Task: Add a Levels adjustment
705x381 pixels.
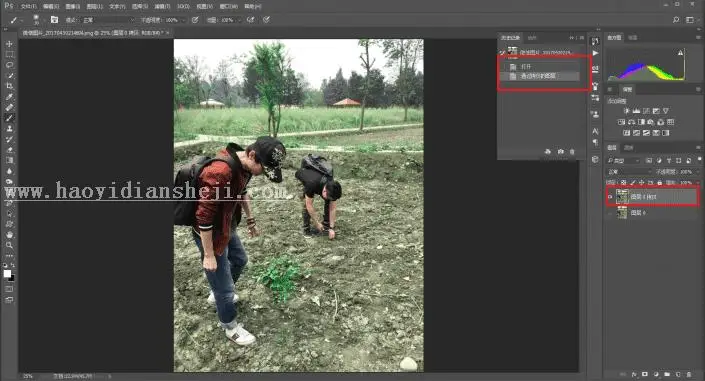Action: pos(636,111)
